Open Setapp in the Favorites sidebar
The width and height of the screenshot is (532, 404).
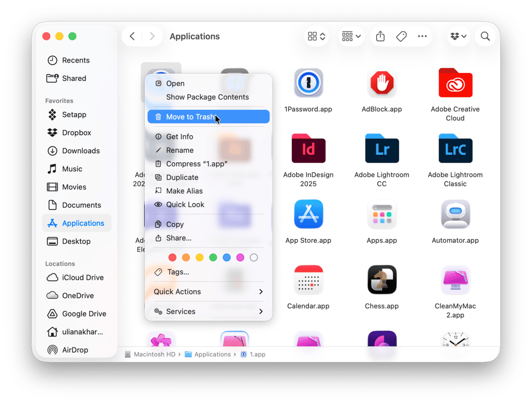[x=77, y=115]
